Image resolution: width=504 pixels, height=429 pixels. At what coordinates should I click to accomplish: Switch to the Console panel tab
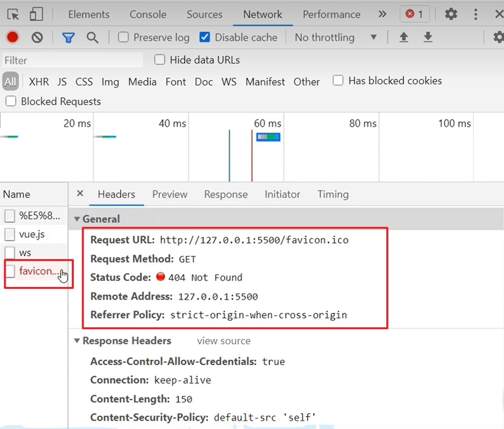(148, 14)
